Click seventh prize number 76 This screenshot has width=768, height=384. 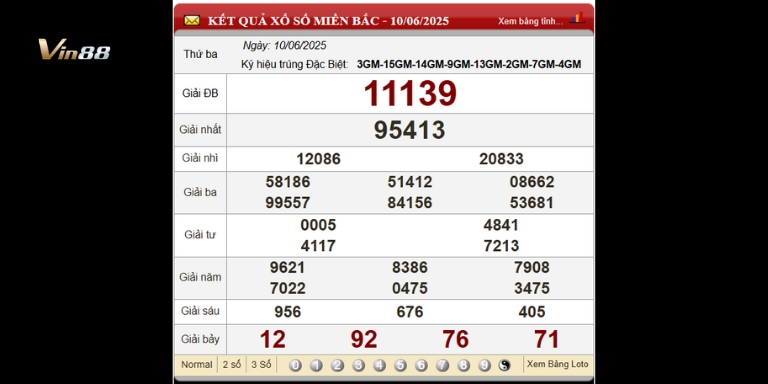(x=456, y=339)
